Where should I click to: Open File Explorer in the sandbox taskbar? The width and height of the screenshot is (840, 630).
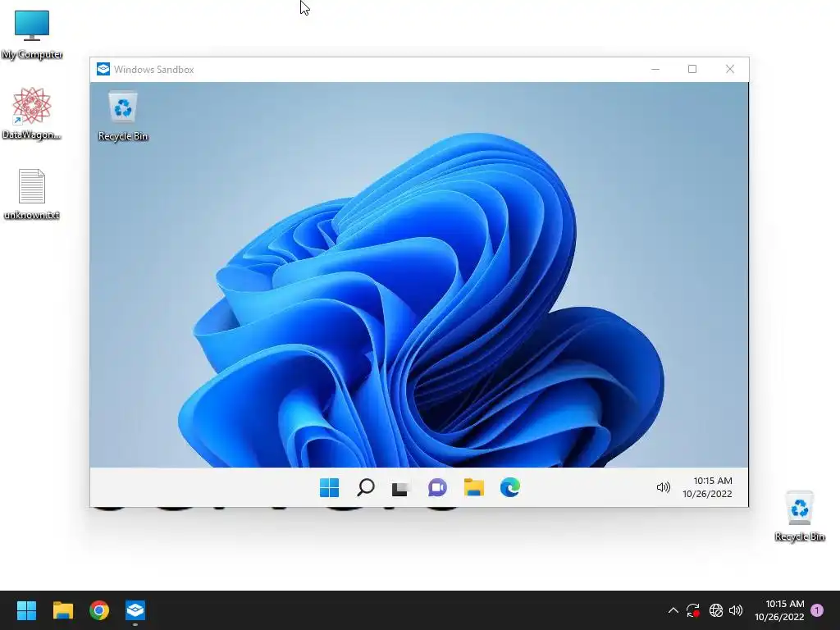473,487
